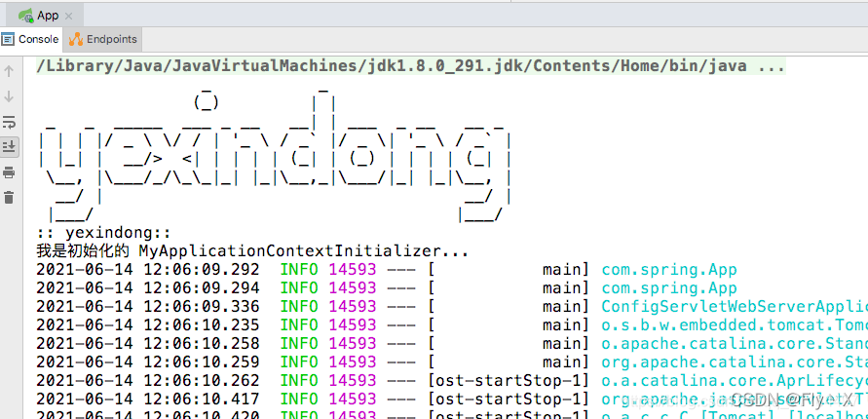Click the MyApplicationContextInitializer output line
Image resolution: width=868 pixels, height=419 pixels.
pos(252,251)
